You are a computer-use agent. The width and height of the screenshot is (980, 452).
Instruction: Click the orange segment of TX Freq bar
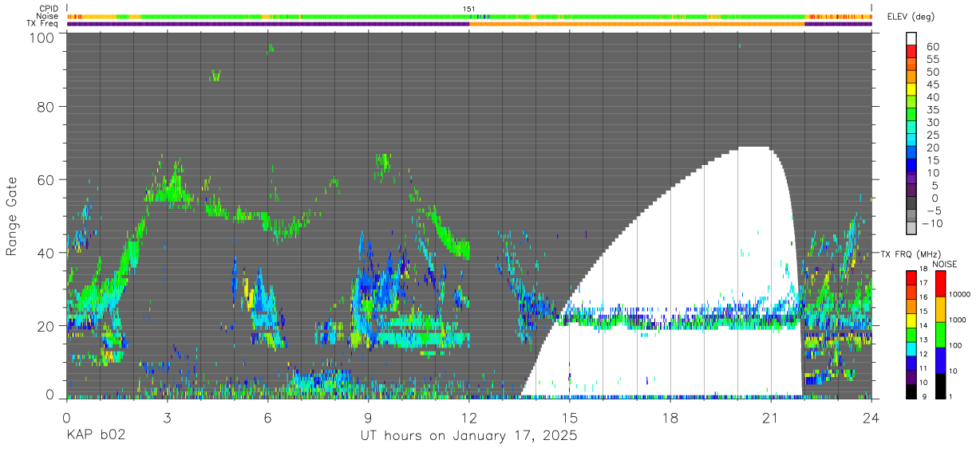click(637, 24)
